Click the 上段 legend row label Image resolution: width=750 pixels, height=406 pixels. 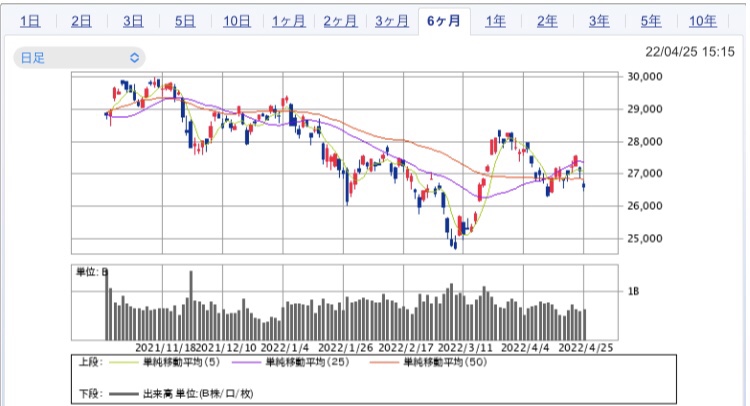tap(91, 362)
